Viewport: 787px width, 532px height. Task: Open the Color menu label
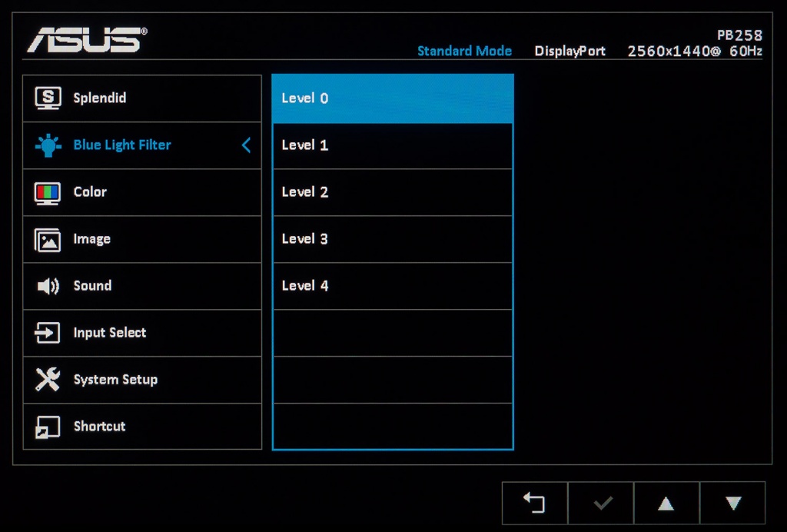[90, 192]
